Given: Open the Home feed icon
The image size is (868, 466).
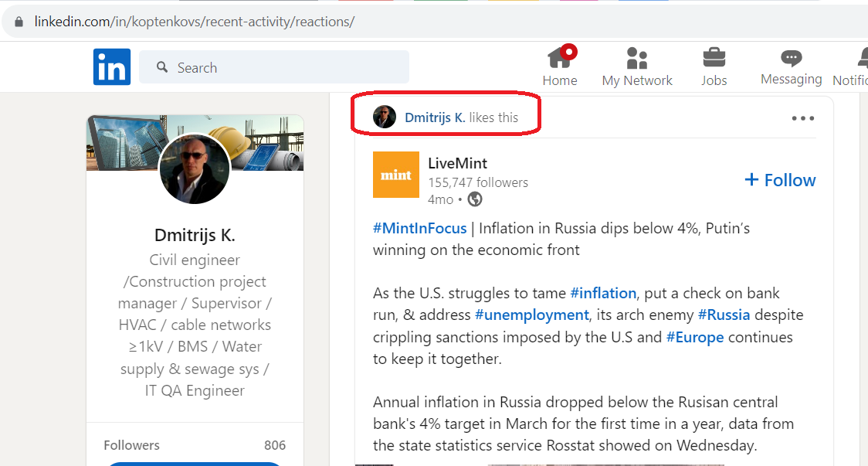Looking at the screenshot, I should [x=560, y=58].
